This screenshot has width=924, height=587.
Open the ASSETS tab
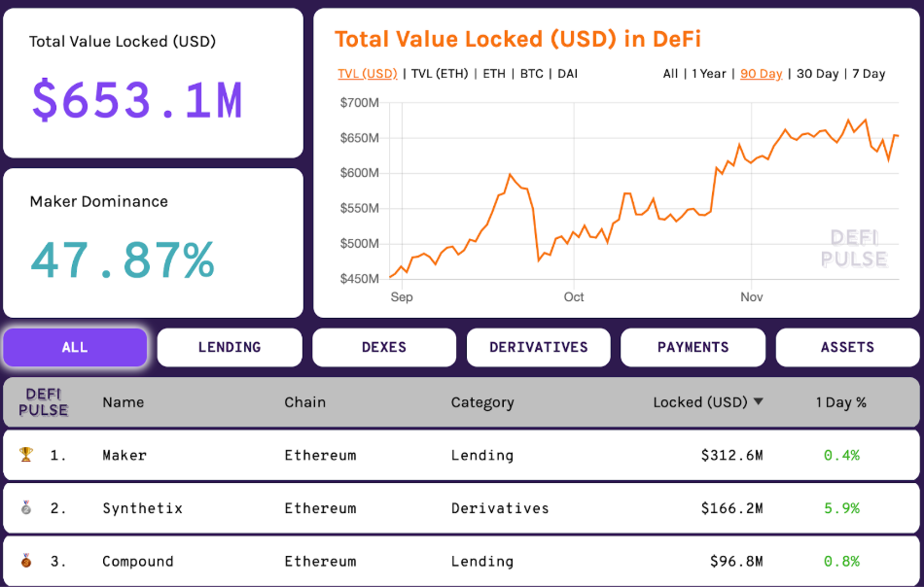[x=847, y=347]
